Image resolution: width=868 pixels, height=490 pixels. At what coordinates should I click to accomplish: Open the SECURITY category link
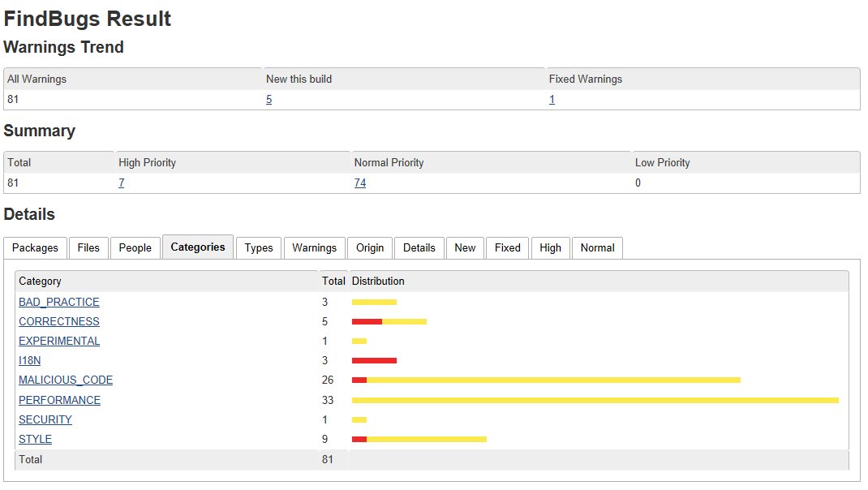click(45, 419)
